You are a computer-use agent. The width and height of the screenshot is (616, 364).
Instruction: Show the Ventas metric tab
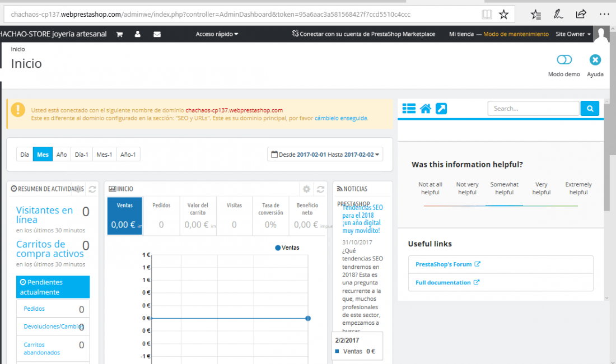coord(125,216)
